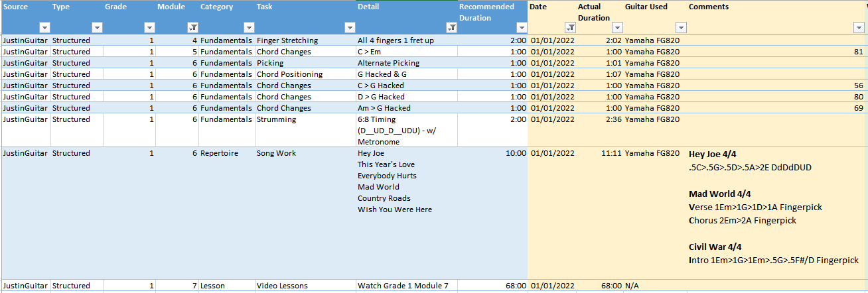
Task: Select the Watch Grade 1 Module 7 cell
Action: 403,286
